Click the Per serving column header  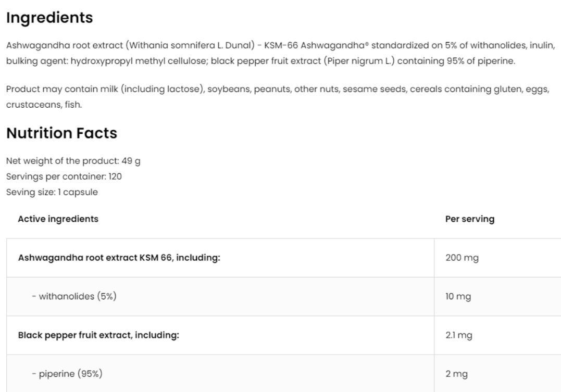tap(470, 219)
